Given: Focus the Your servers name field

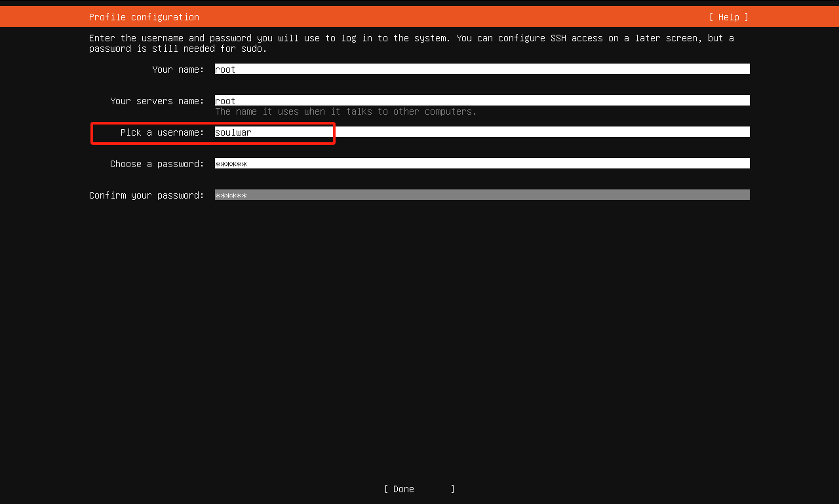Looking at the screenshot, I should pos(482,100).
